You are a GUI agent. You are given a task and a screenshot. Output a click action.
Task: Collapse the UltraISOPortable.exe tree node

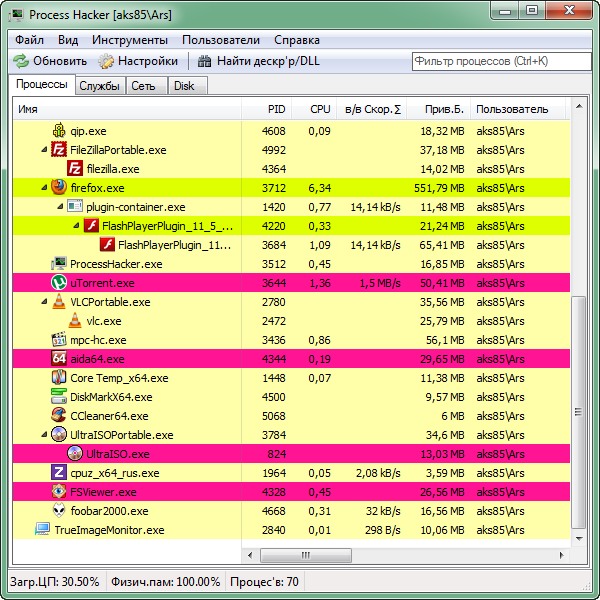(44, 435)
